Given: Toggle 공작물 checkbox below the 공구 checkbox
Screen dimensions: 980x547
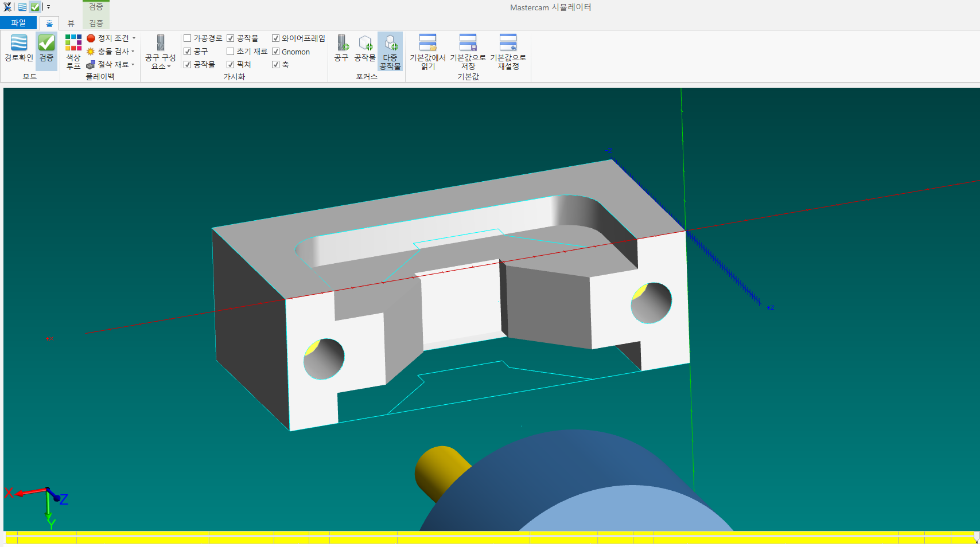Looking at the screenshot, I should tap(187, 65).
